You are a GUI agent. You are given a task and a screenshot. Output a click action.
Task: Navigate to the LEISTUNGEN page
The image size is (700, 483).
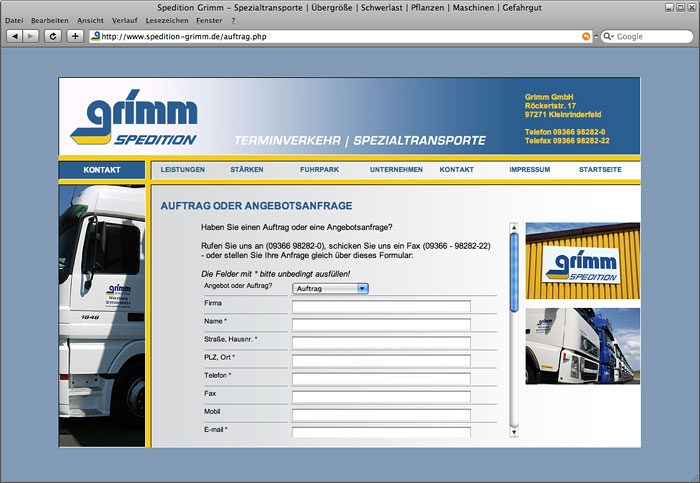[183, 170]
